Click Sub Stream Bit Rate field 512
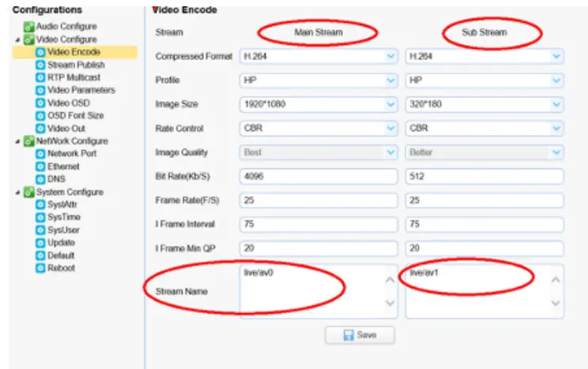Image resolution: width=588 pixels, height=369 pixels. pos(484,176)
